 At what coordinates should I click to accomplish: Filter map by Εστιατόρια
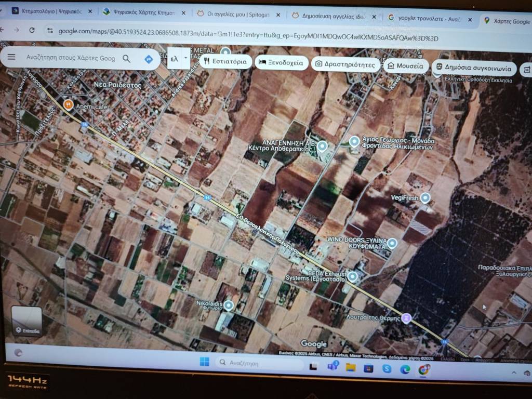(225, 62)
